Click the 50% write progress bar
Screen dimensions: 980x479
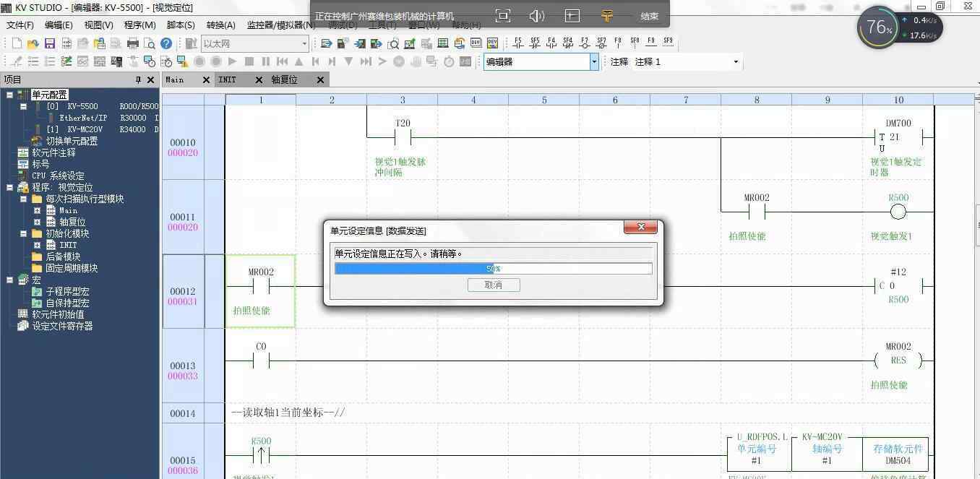(x=493, y=269)
